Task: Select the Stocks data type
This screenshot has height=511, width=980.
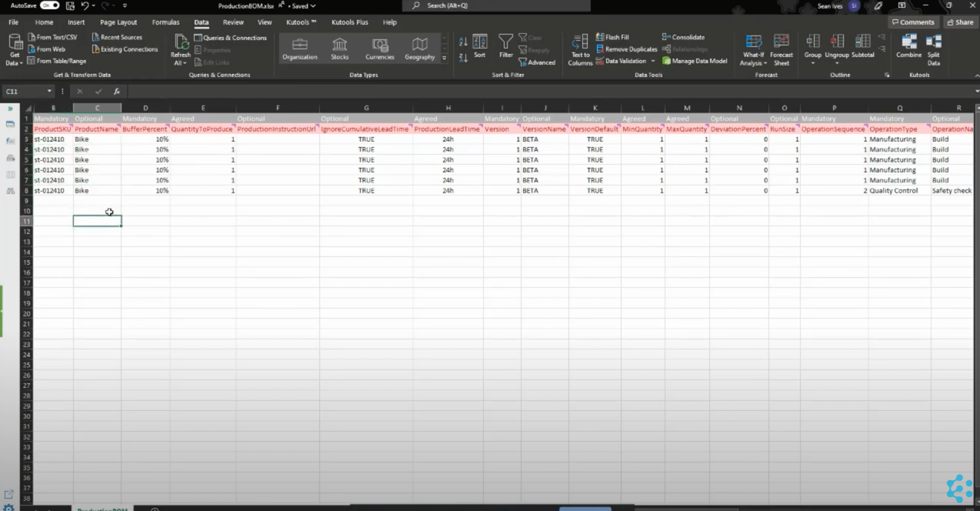Action: click(x=339, y=48)
